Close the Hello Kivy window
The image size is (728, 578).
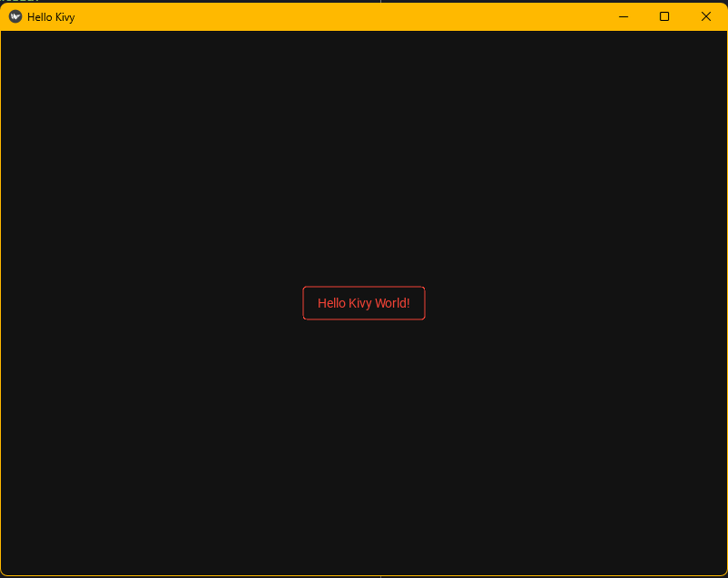706,16
